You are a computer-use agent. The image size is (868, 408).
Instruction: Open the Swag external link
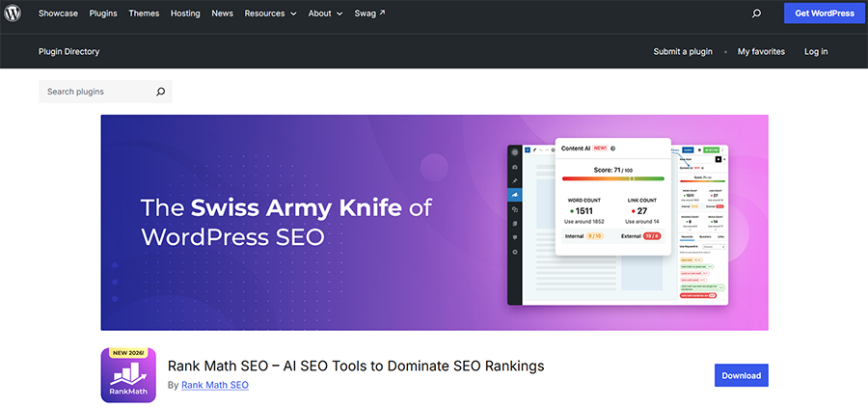click(x=369, y=14)
